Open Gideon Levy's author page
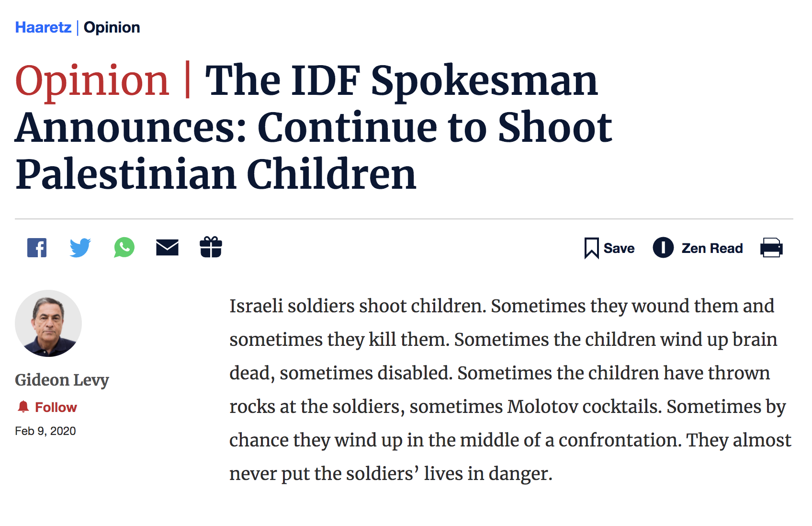Image resolution: width=812 pixels, height=526 pixels. pos(62,380)
